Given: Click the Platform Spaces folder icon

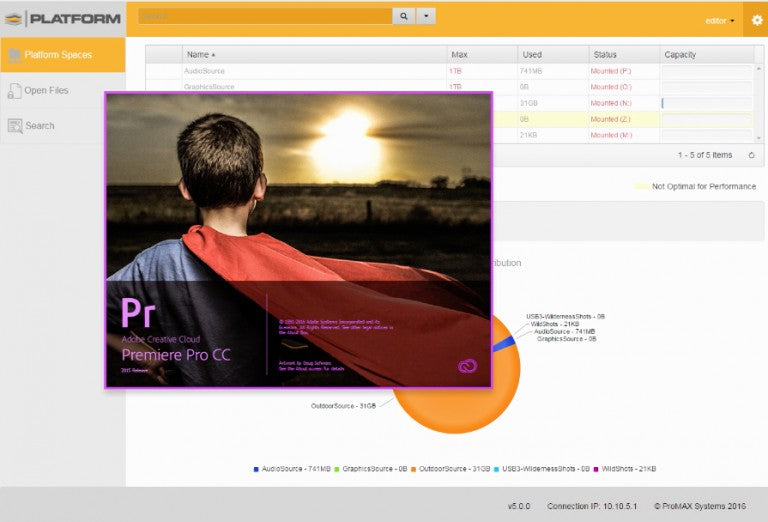Looking at the screenshot, I should click(14, 55).
